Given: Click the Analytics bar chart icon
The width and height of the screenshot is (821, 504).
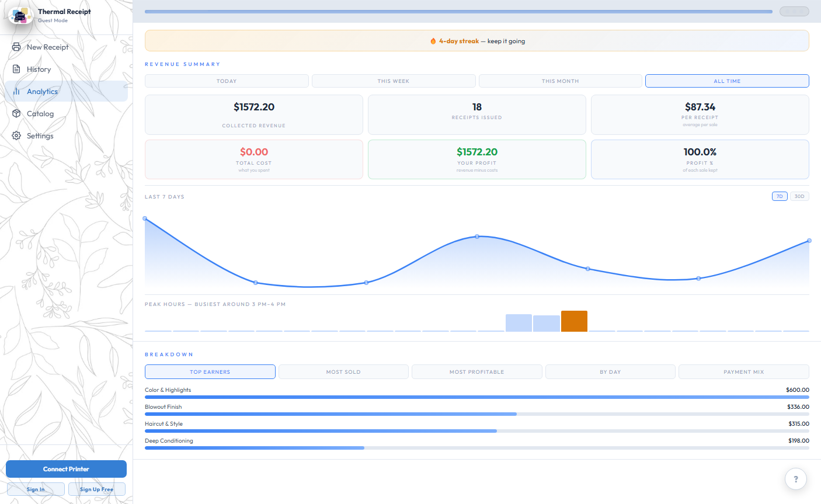Looking at the screenshot, I should [16, 91].
